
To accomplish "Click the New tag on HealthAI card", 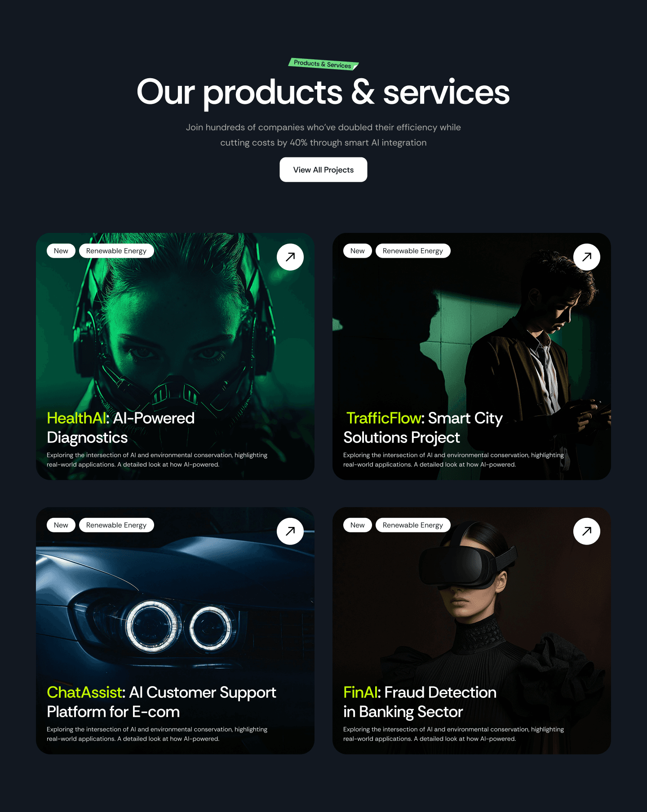I will tap(61, 251).
